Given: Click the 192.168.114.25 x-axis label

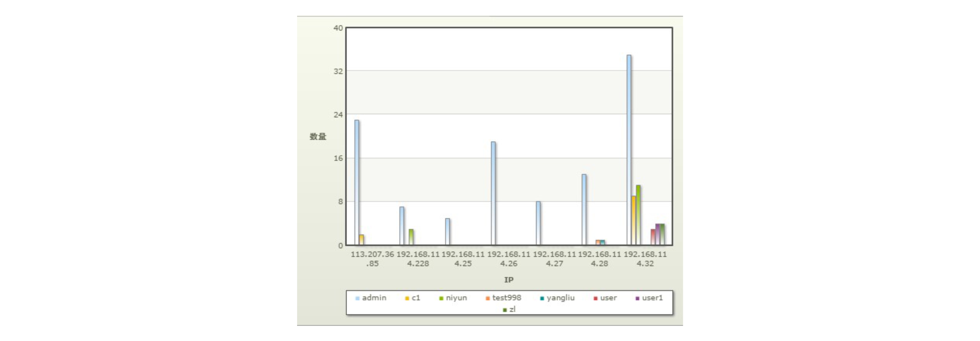Looking at the screenshot, I should point(463,259).
